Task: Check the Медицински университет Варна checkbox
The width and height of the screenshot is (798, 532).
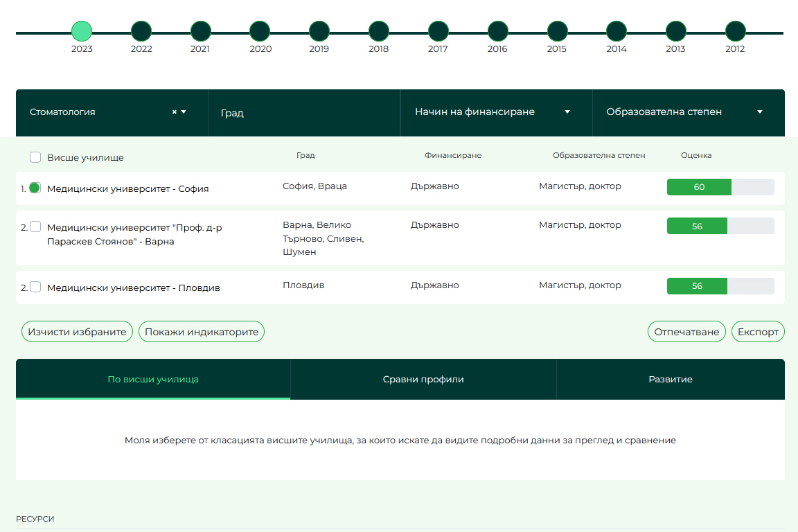Action: coord(35,227)
